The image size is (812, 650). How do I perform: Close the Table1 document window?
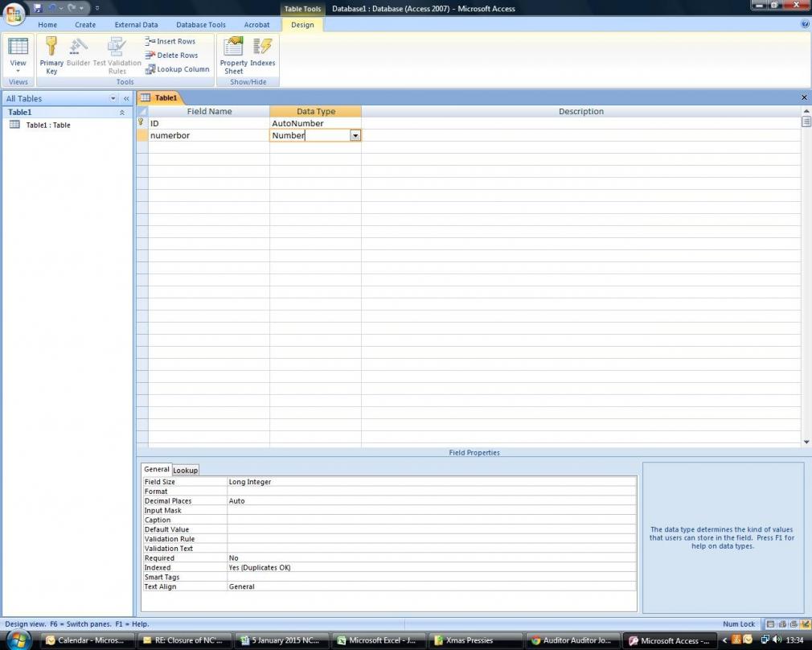804,97
